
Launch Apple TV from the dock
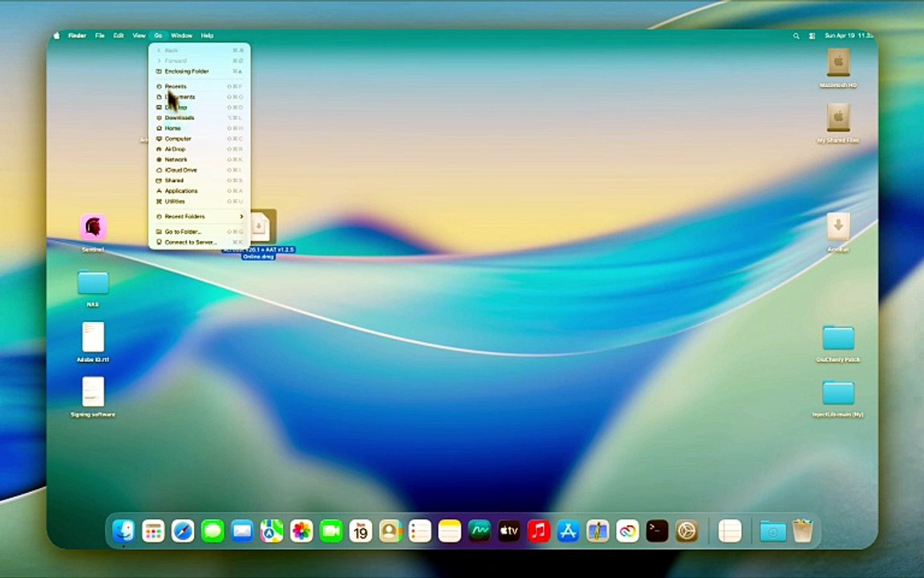[x=509, y=531]
